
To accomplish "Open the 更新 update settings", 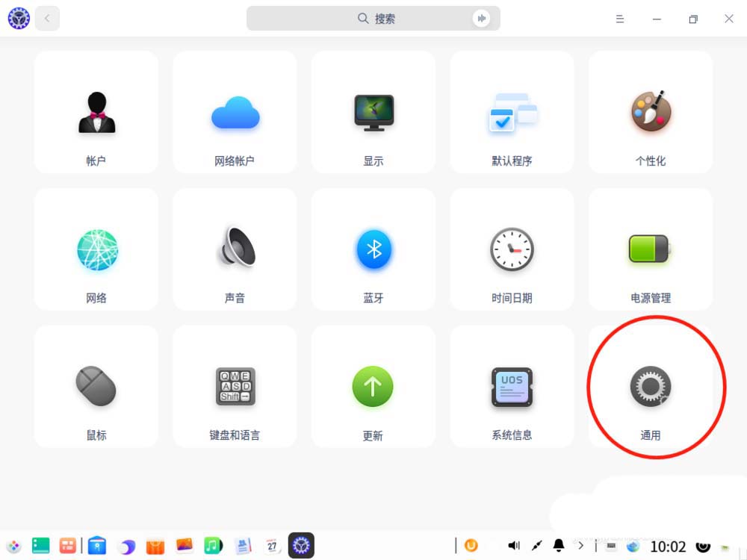I will [373, 387].
